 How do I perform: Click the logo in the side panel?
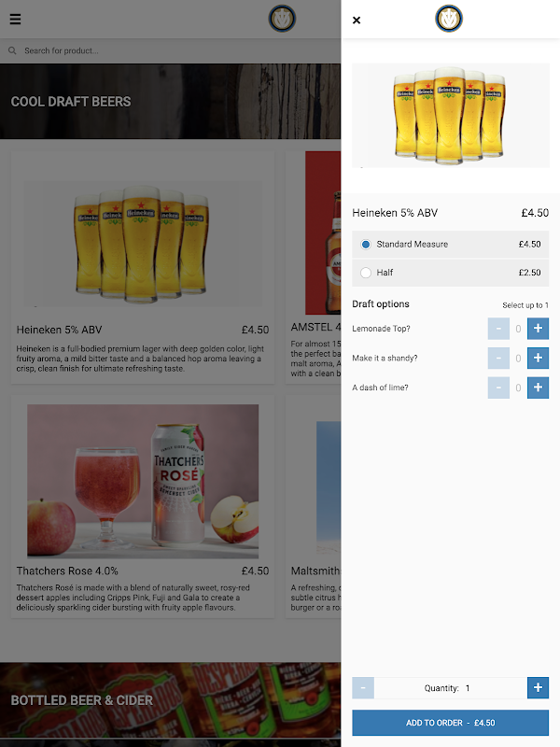(x=449, y=19)
